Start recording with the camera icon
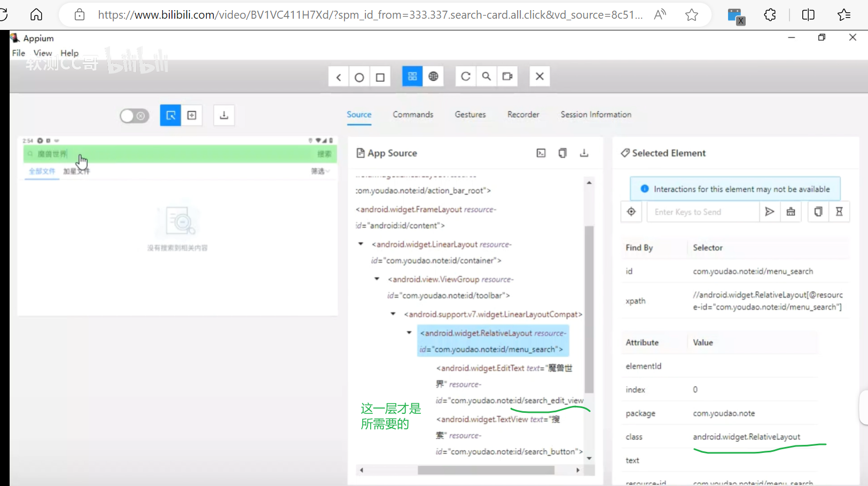 pyautogui.click(x=507, y=76)
